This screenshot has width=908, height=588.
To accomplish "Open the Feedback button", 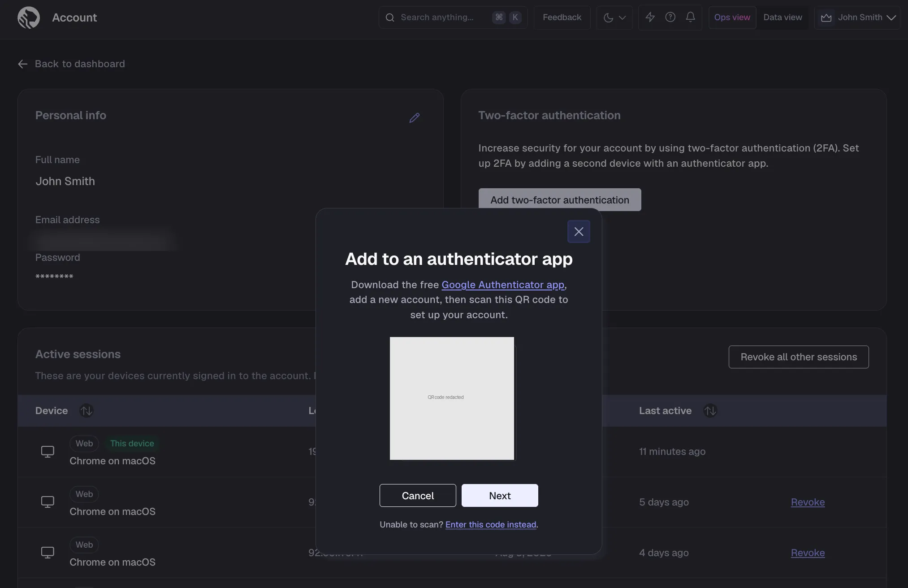I will click(562, 17).
